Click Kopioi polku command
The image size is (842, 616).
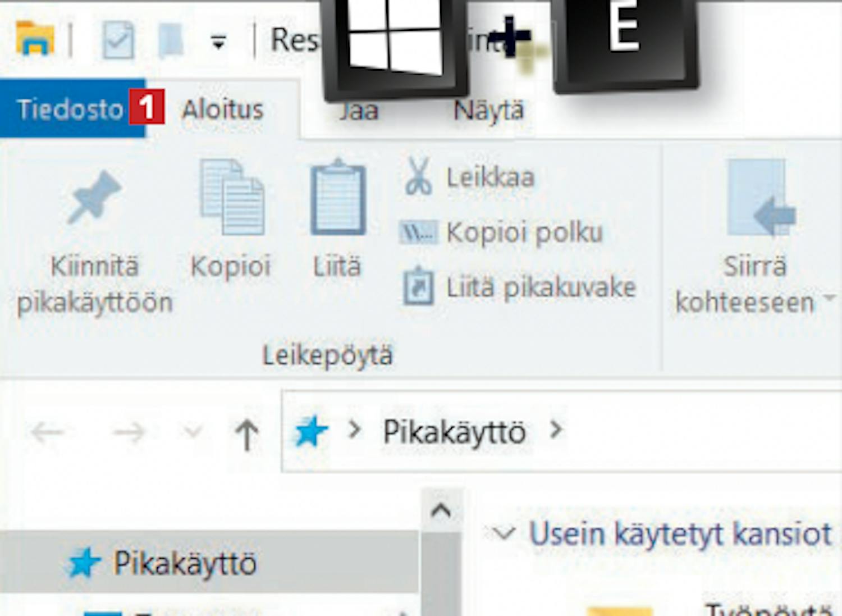501,232
